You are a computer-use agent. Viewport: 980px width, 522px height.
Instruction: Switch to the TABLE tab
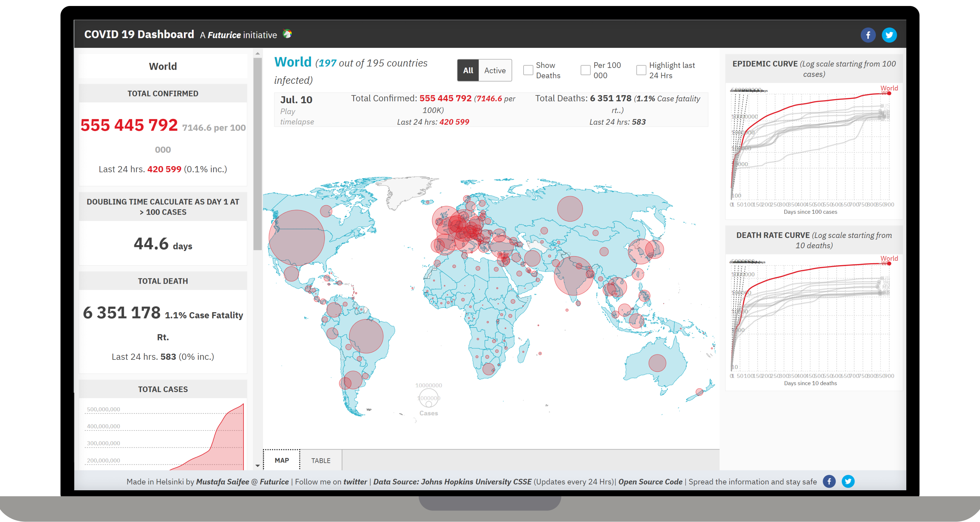tap(321, 460)
